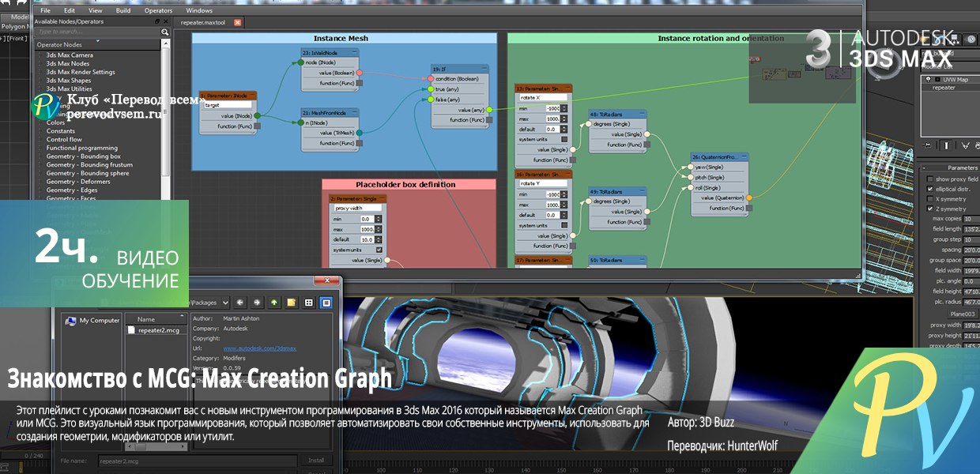Click the Quaternion value output connector
Image resolution: width=980 pixels, height=474 pixels.
(749, 197)
